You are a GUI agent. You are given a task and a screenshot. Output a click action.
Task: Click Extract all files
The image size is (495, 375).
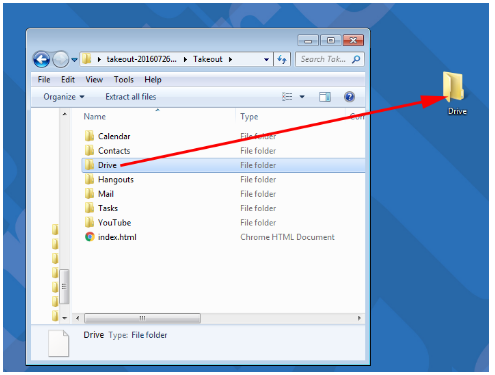131,97
